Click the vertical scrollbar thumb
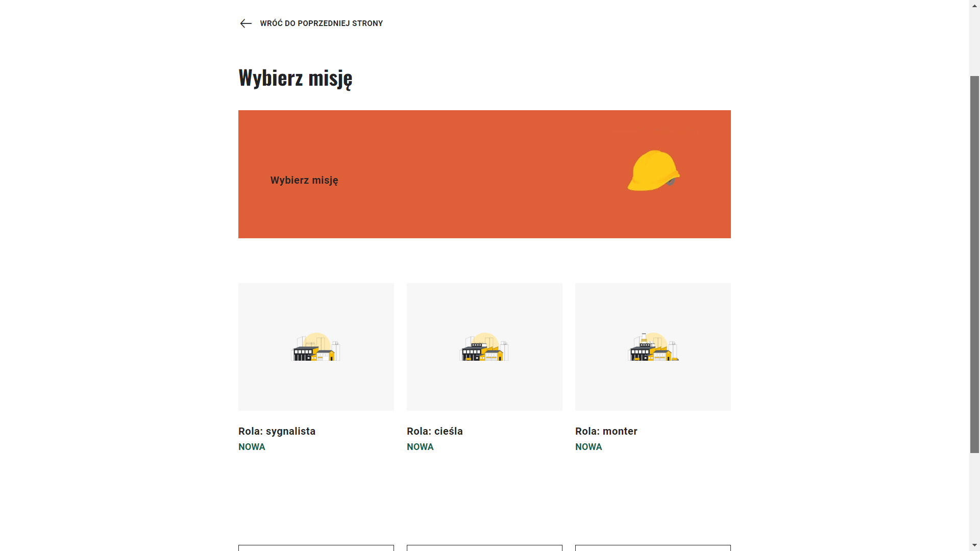This screenshot has height=551, width=980. pos(974,264)
